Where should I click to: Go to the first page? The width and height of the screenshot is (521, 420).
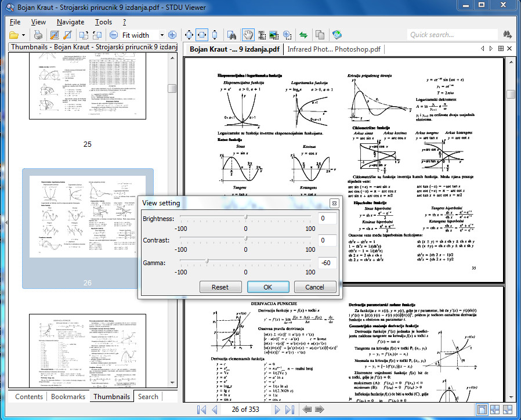pos(201,410)
